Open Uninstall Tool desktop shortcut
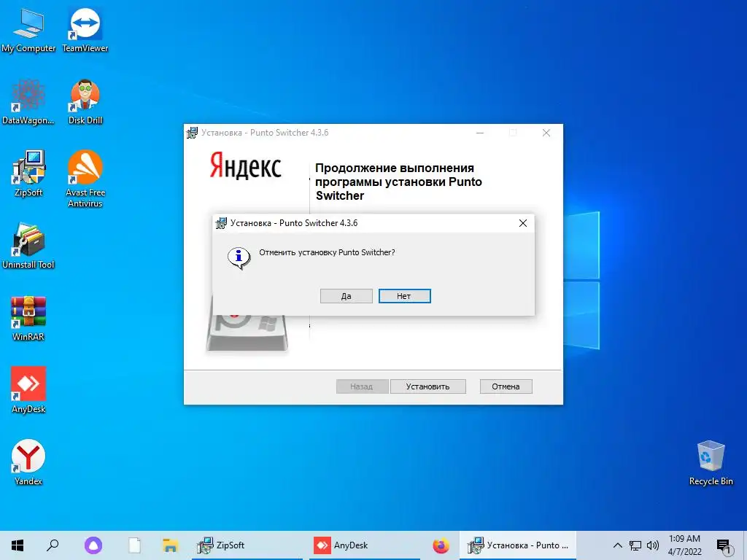The width and height of the screenshot is (747, 560). tap(28, 246)
